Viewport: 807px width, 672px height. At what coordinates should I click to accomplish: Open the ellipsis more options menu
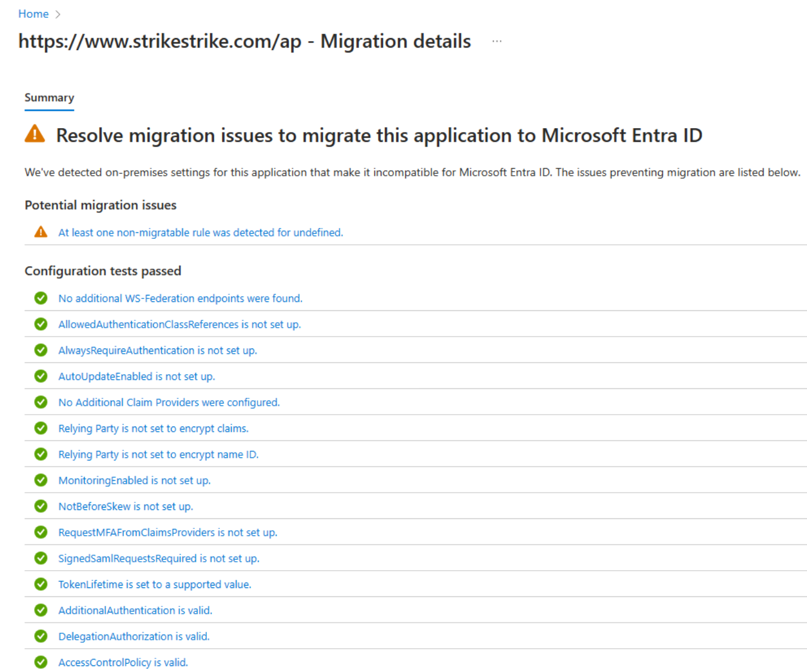click(x=496, y=41)
